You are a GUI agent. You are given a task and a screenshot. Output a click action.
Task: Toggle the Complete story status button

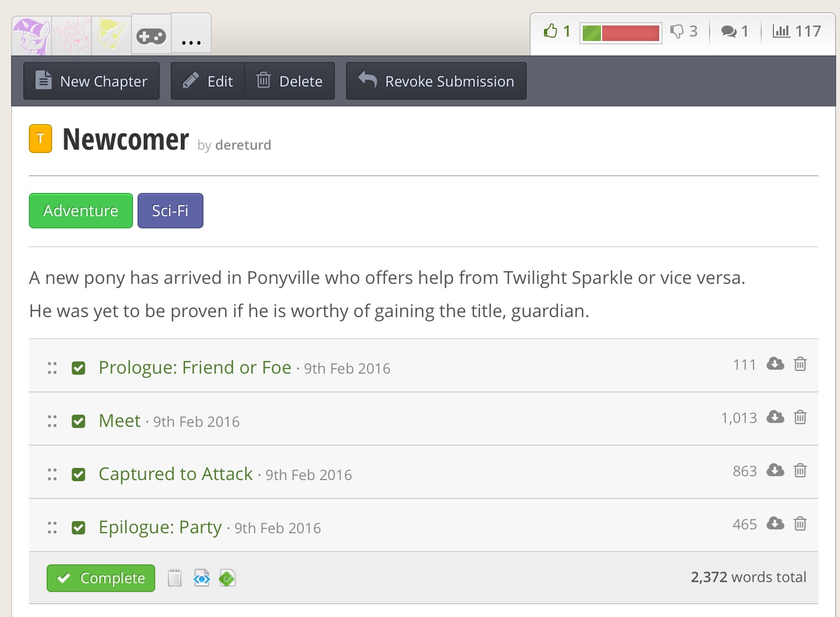point(101,578)
